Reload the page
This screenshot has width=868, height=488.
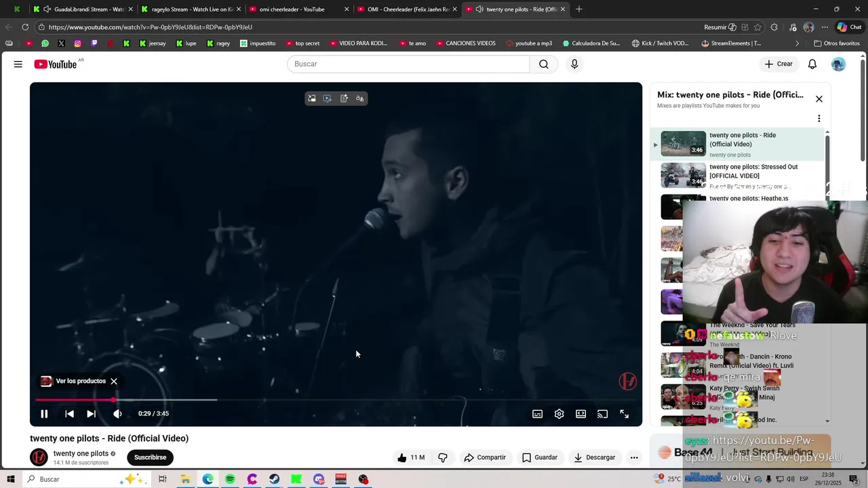(25, 27)
